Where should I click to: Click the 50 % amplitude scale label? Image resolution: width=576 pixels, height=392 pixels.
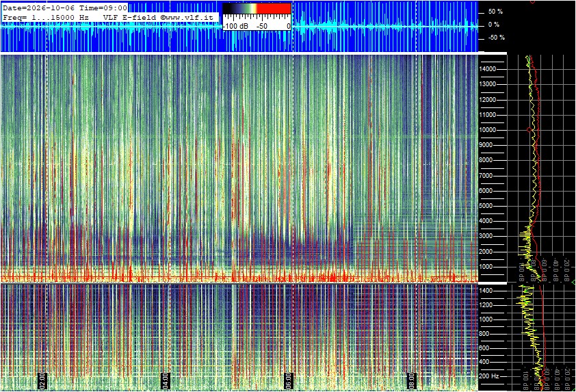click(495, 12)
